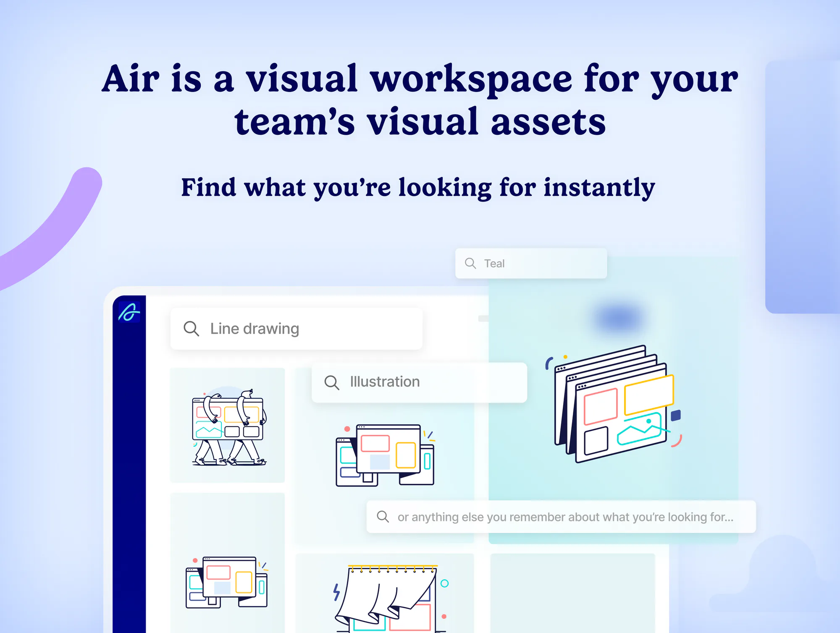The image size is (840, 633).
Task: Click the 'Find what you're looking for instantly' subheading
Action: [x=418, y=188]
